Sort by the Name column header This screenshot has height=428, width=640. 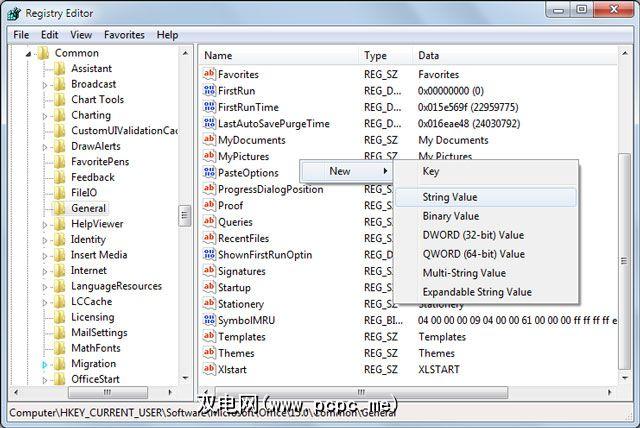pos(279,55)
